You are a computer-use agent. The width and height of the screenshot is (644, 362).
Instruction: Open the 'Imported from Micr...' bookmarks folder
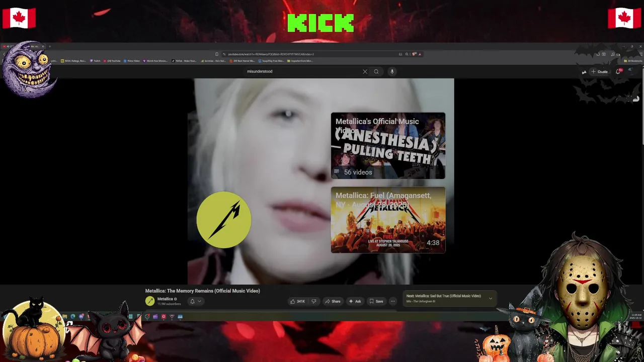tap(300, 61)
